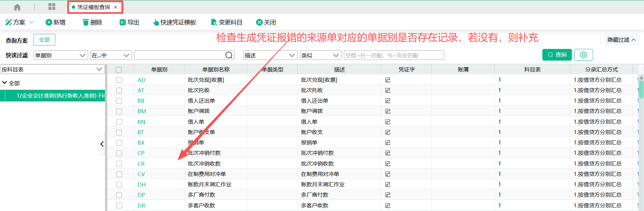Collapse the 全部 tree node
Image resolution: width=644 pixels, height=211 pixels.
pyautogui.click(x=5, y=83)
